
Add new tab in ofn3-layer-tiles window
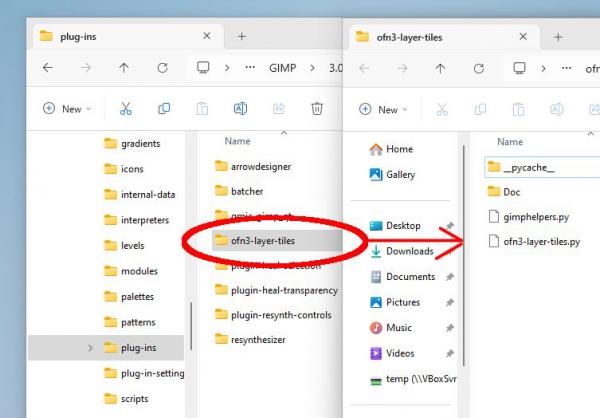[558, 37]
